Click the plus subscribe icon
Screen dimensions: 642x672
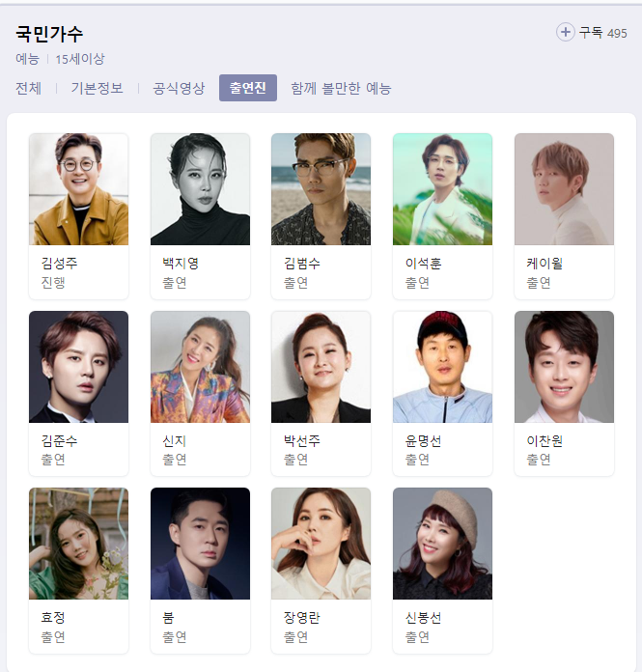566,32
